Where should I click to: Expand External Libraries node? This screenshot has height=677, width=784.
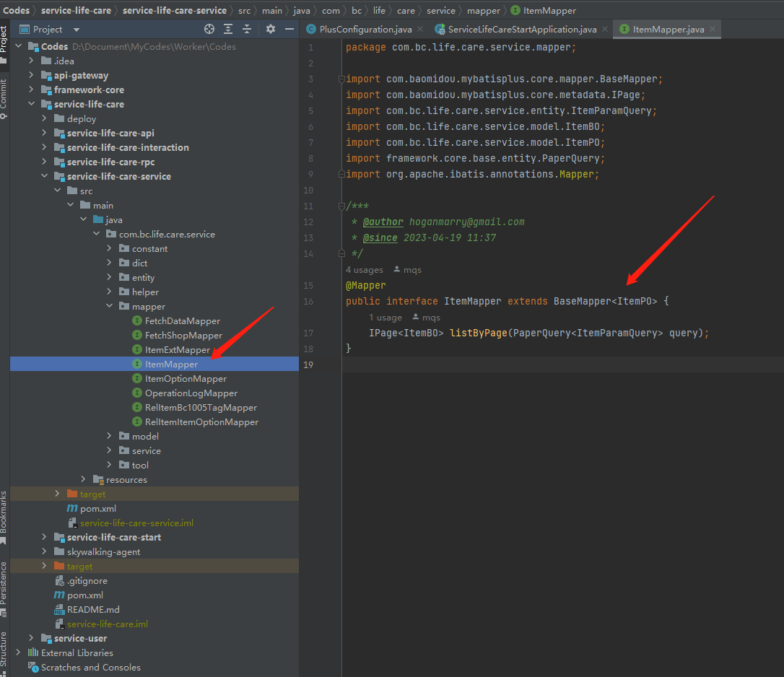click(19, 652)
